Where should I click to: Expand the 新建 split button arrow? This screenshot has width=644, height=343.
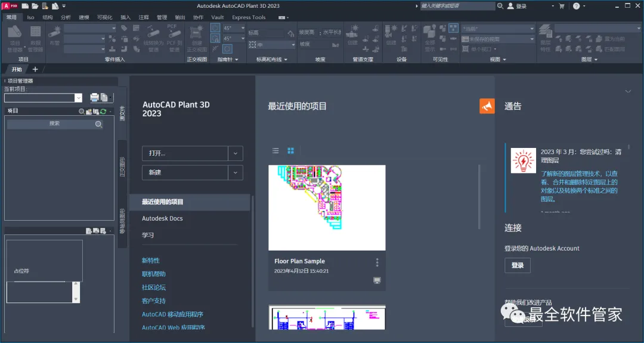[x=236, y=172]
